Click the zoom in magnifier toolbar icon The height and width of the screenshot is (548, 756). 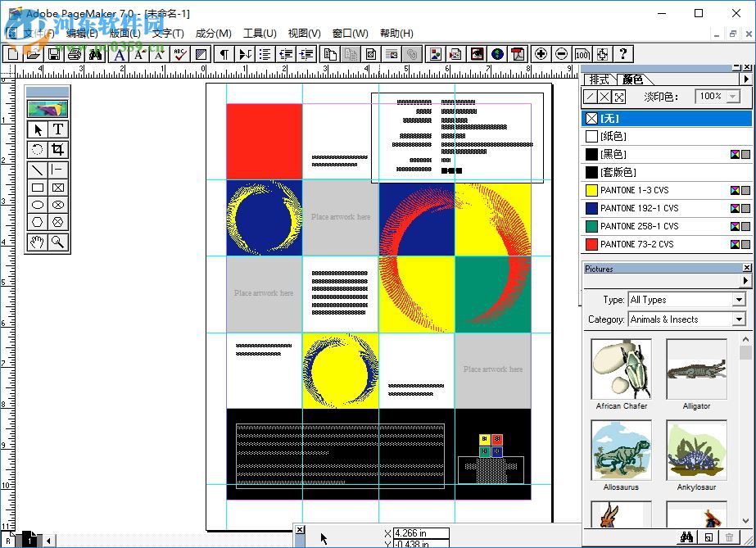(x=541, y=54)
